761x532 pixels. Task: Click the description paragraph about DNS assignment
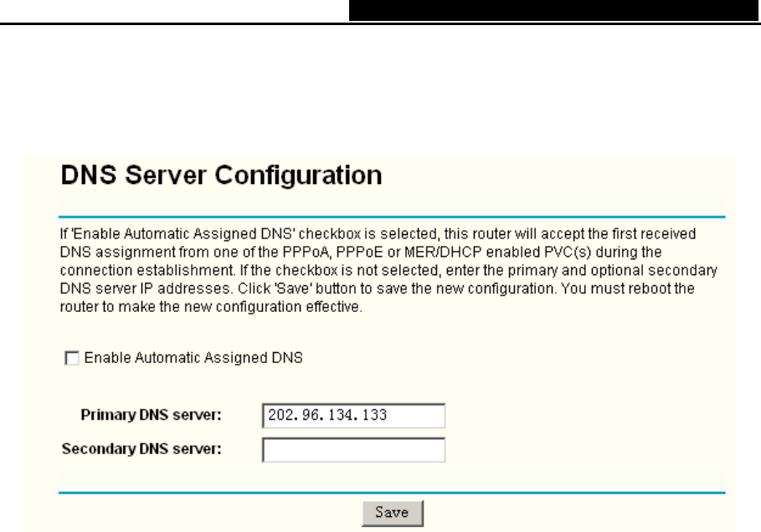pos(388,270)
